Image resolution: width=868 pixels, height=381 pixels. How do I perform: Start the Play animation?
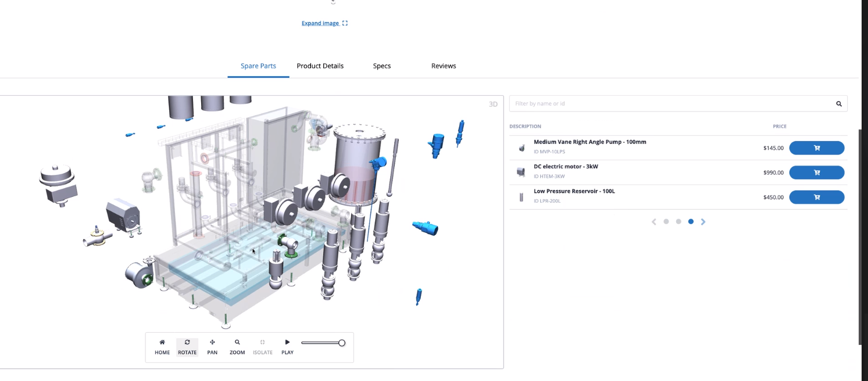coord(287,347)
